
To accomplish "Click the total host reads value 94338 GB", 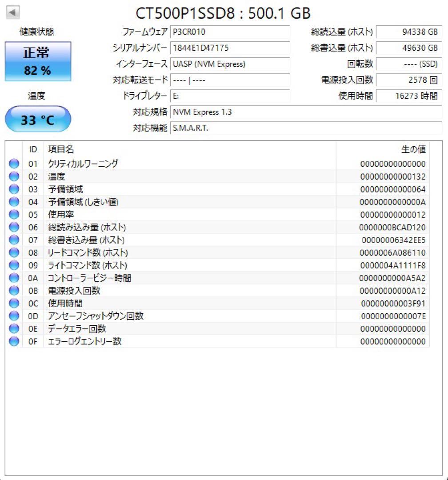I will point(409,32).
